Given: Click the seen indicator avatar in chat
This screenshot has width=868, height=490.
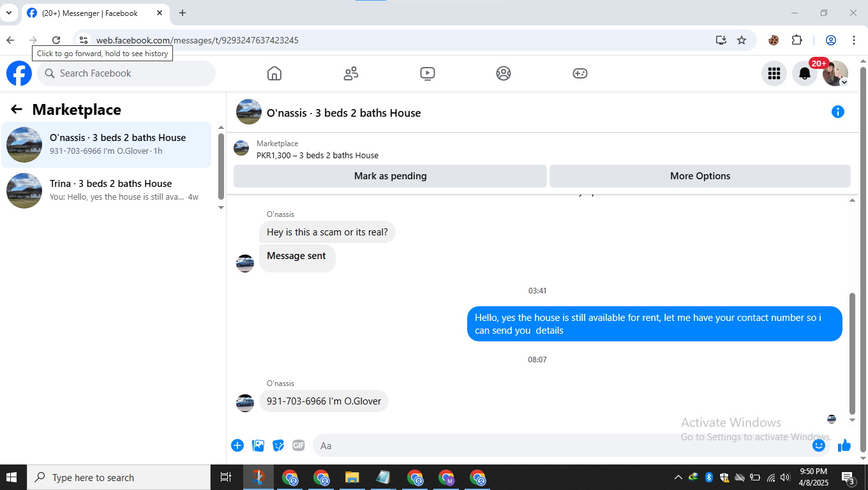Looking at the screenshot, I should (832, 419).
